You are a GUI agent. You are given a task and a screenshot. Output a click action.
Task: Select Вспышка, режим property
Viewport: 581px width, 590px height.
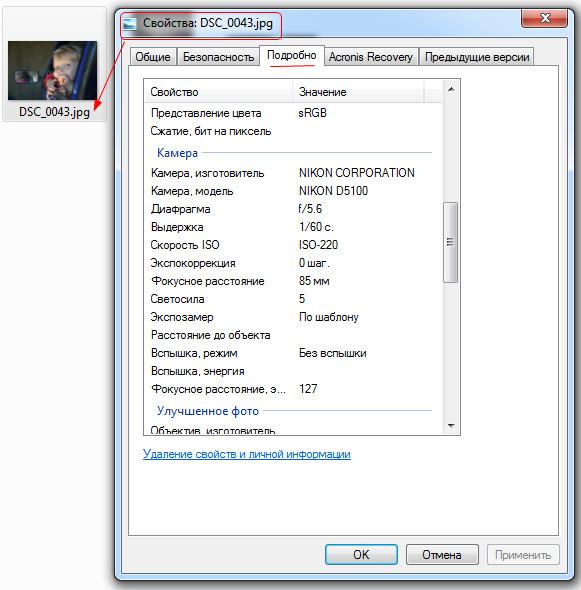[194, 353]
